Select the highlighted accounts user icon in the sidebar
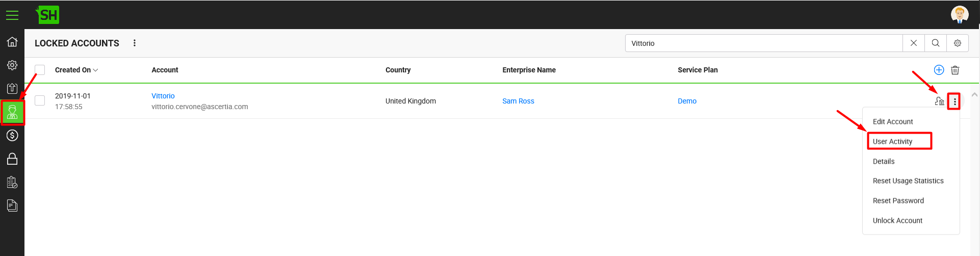 [x=12, y=113]
